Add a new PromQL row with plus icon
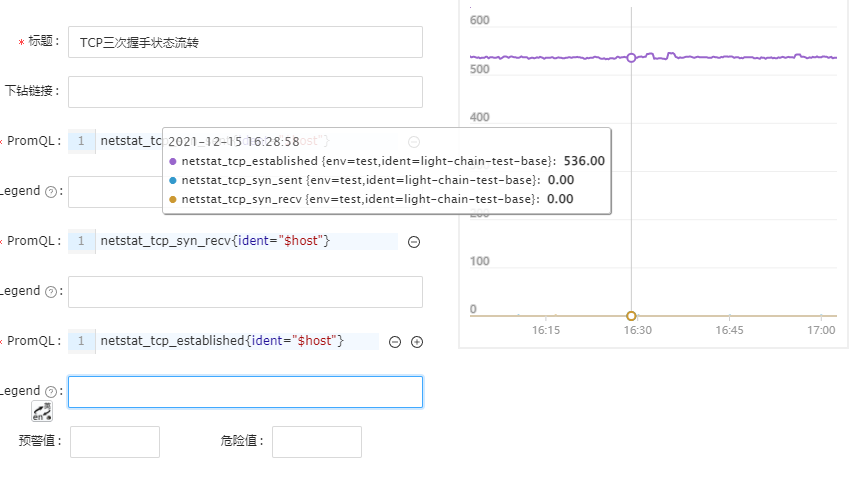860x477 pixels. pos(417,342)
